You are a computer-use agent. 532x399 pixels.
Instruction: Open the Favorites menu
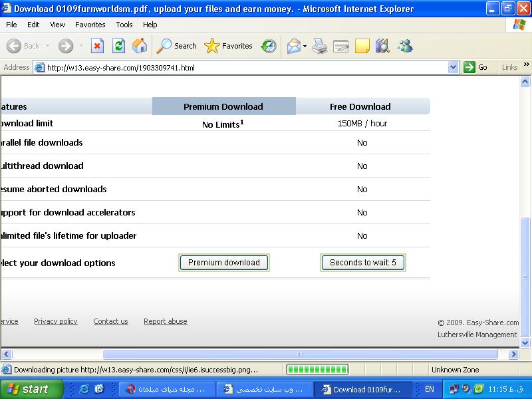pos(90,25)
